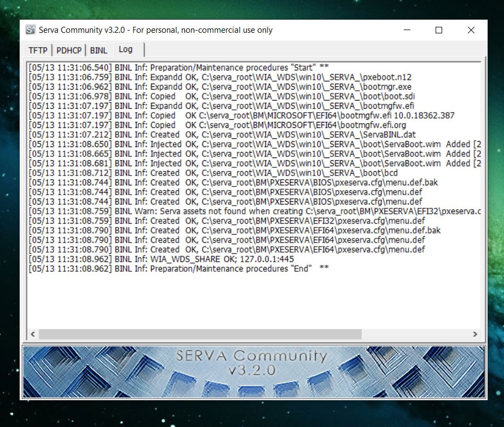
Task: Click the SERVA Community v3.2.0 banner
Action: point(253,371)
